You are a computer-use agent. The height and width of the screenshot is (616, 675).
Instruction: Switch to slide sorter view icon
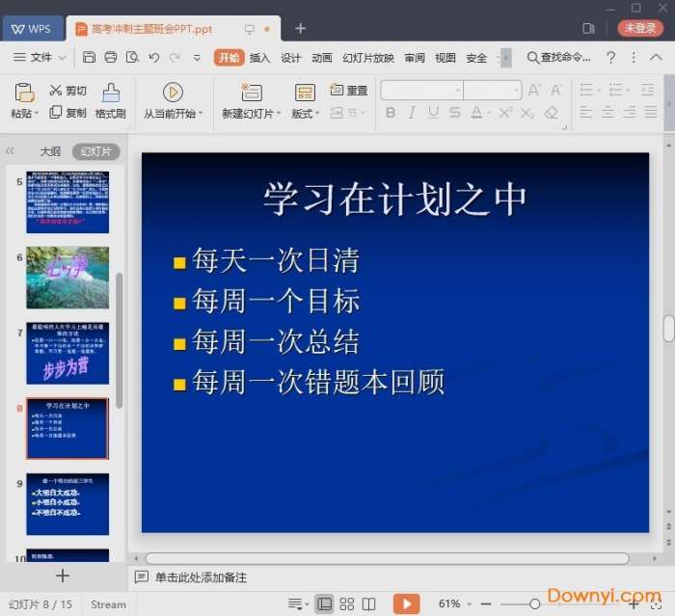click(347, 604)
